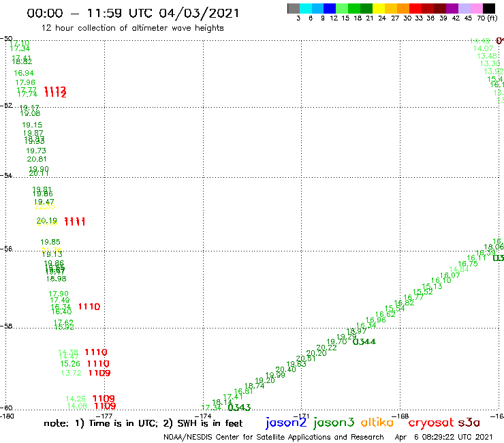Click the wave height value 13.72
The image size is (504, 443).
71,373
